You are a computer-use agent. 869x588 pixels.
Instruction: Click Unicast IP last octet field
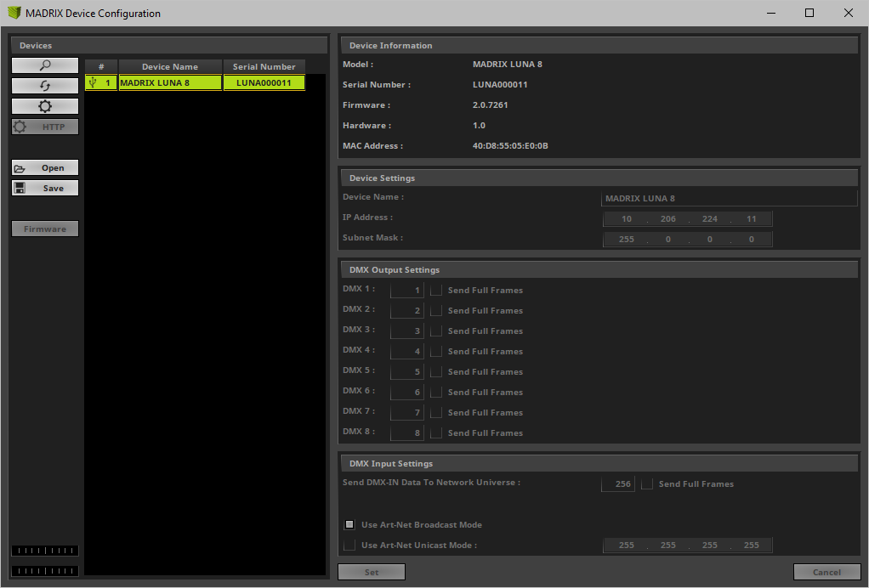point(751,545)
